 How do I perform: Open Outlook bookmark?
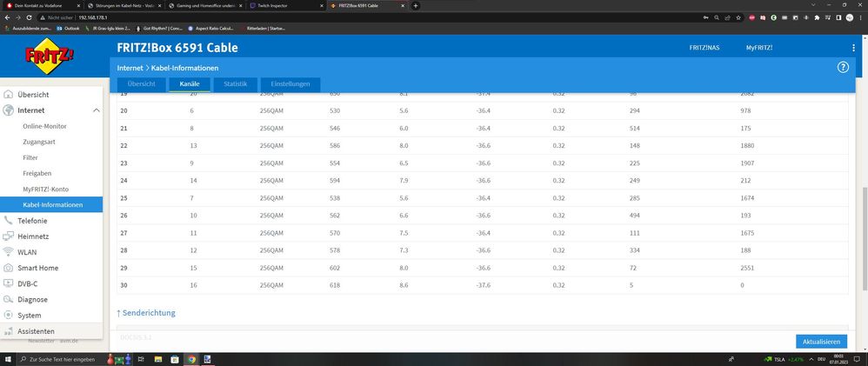pyautogui.click(x=68, y=28)
